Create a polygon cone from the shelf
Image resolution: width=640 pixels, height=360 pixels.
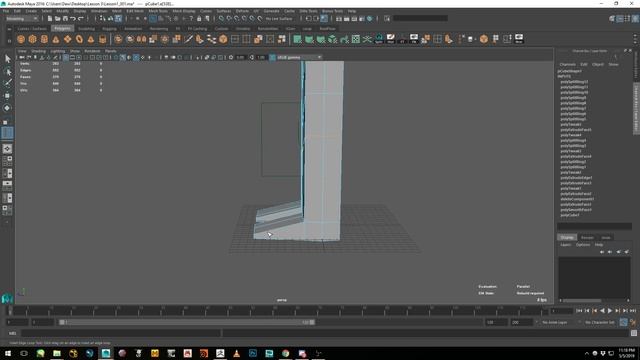pos(56,39)
